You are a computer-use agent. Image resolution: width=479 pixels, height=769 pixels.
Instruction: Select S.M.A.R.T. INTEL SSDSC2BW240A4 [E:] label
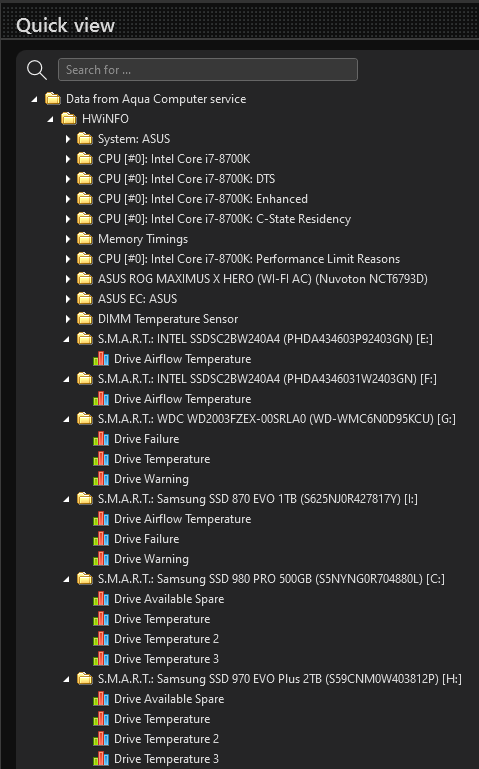(265, 339)
